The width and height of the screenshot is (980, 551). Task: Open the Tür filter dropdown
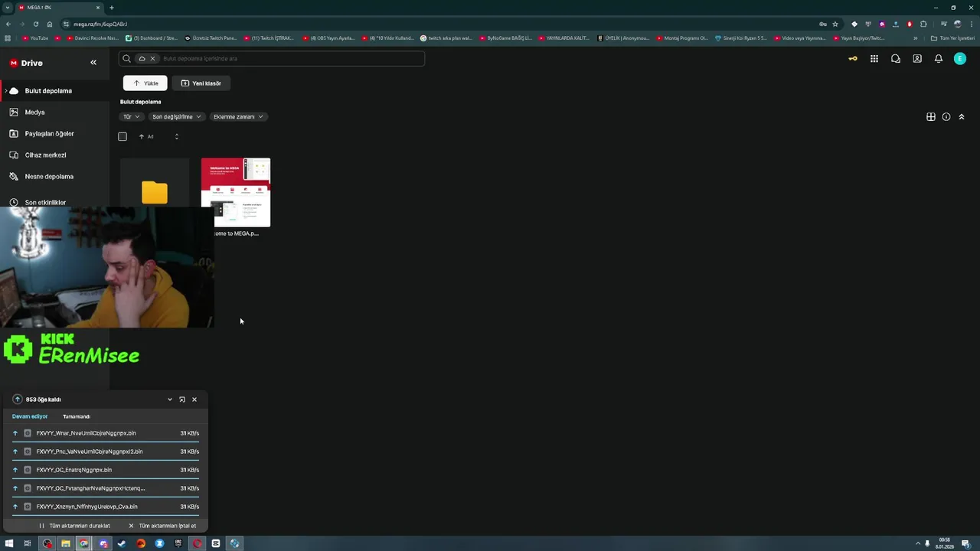coord(132,116)
